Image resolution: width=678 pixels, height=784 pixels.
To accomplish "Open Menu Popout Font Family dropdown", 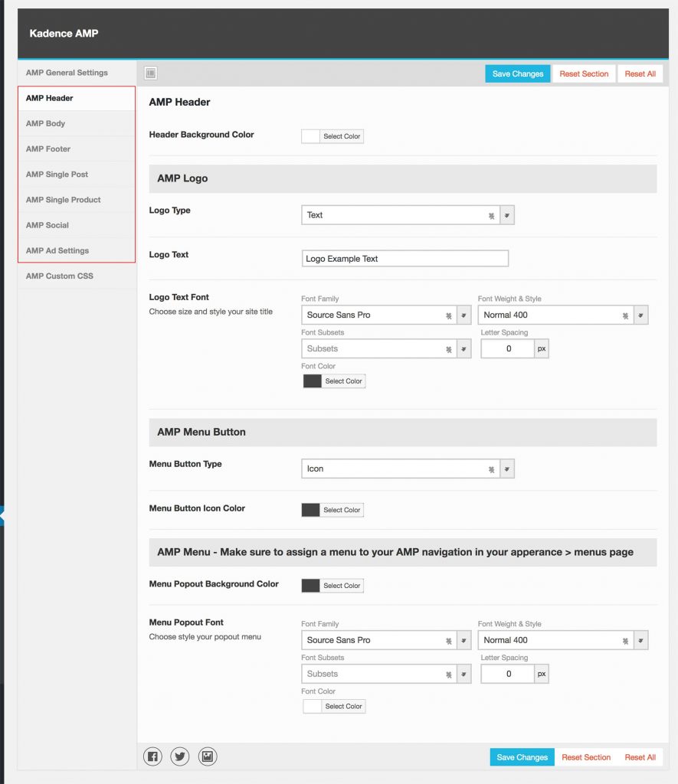I will (x=463, y=641).
